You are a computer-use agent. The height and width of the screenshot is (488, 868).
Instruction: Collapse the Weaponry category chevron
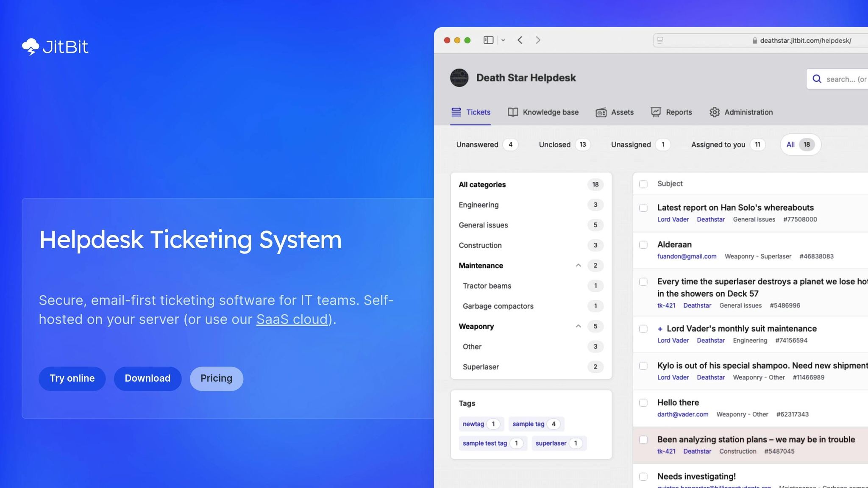pyautogui.click(x=578, y=326)
